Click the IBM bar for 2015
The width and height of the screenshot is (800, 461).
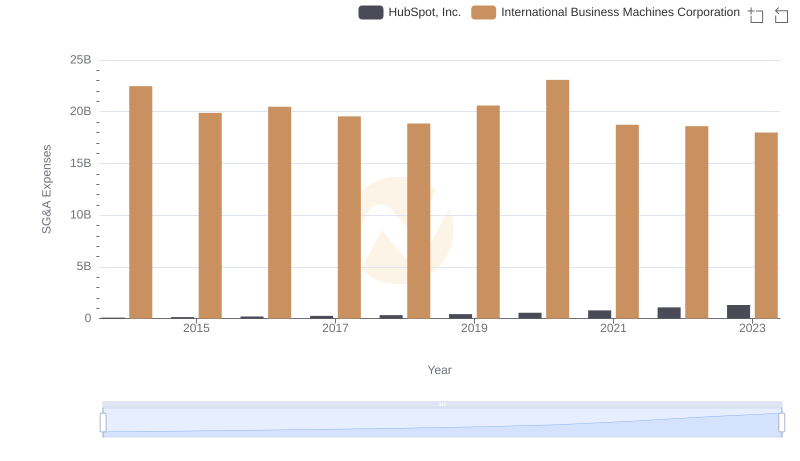pos(210,216)
